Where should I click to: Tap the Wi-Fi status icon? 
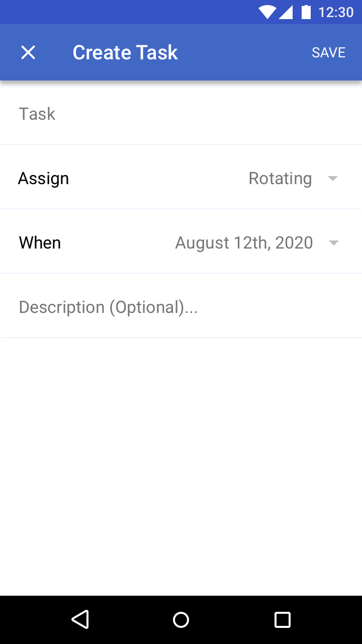coord(267,12)
